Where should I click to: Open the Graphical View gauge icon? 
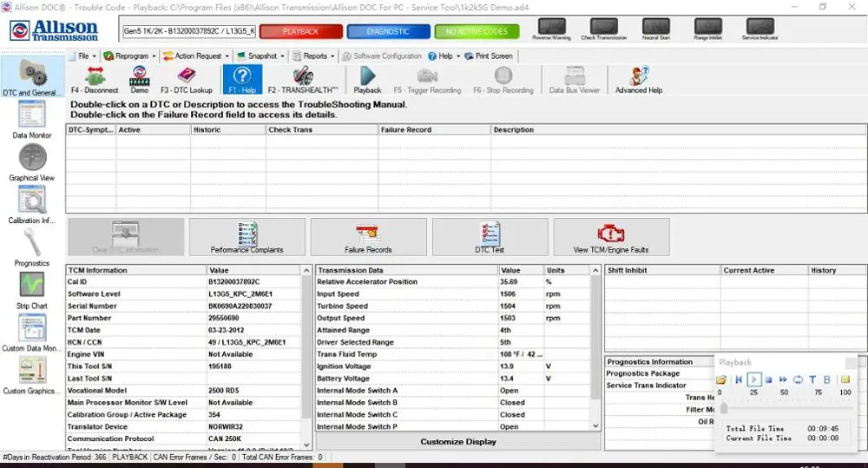tap(32, 163)
